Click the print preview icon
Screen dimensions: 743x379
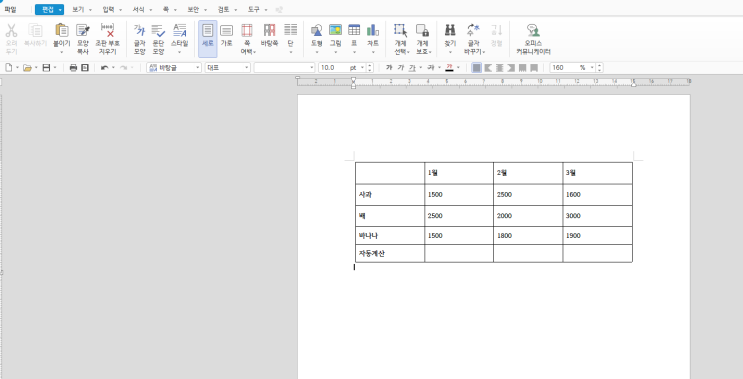point(85,68)
